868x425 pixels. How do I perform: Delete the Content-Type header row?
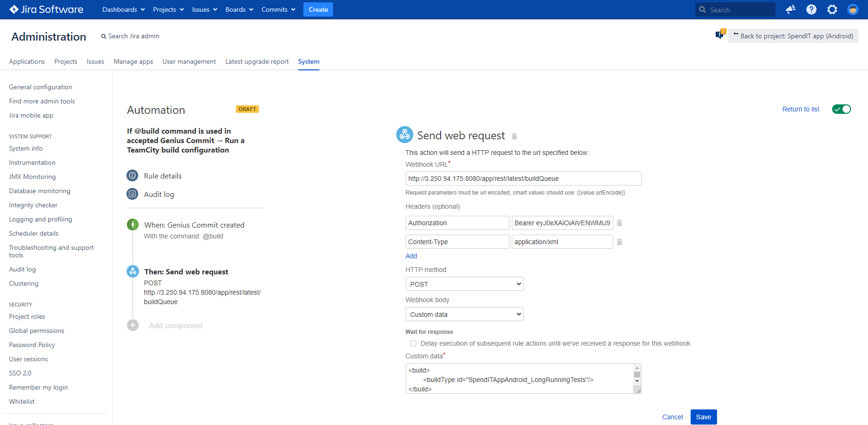click(x=619, y=242)
